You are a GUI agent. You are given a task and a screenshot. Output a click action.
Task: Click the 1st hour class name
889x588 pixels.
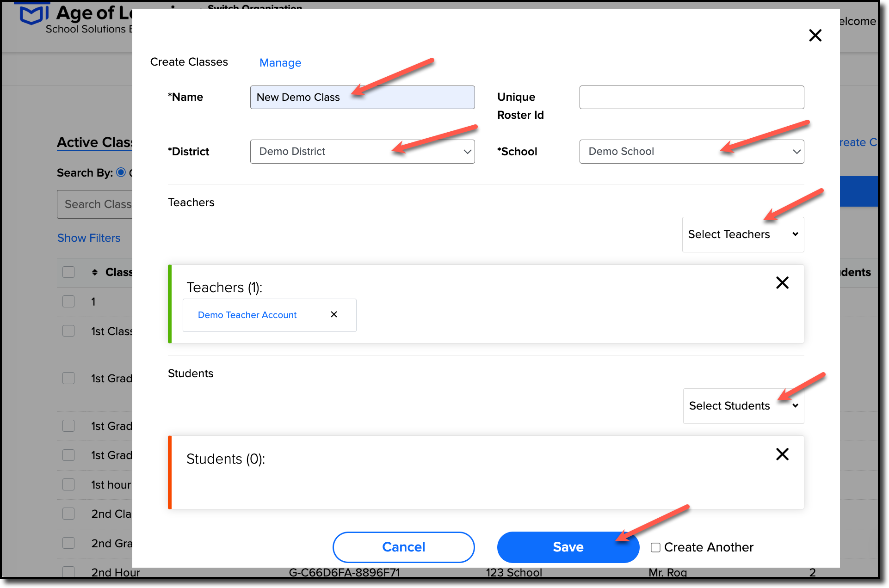click(111, 485)
